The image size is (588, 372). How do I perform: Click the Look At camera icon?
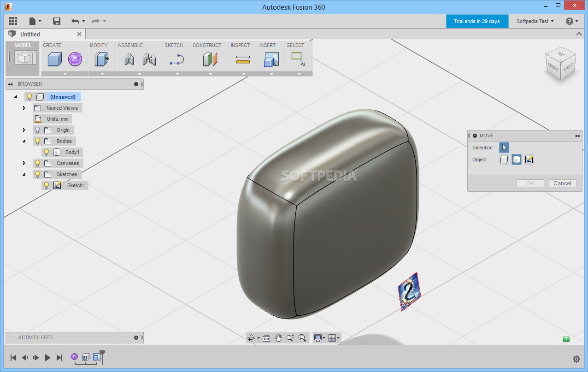coord(266,338)
